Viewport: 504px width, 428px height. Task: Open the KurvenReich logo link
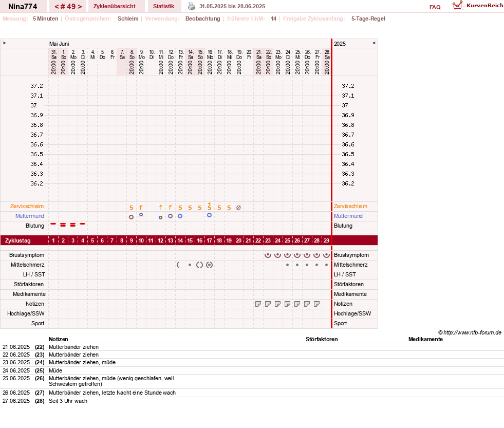[478, 6]
